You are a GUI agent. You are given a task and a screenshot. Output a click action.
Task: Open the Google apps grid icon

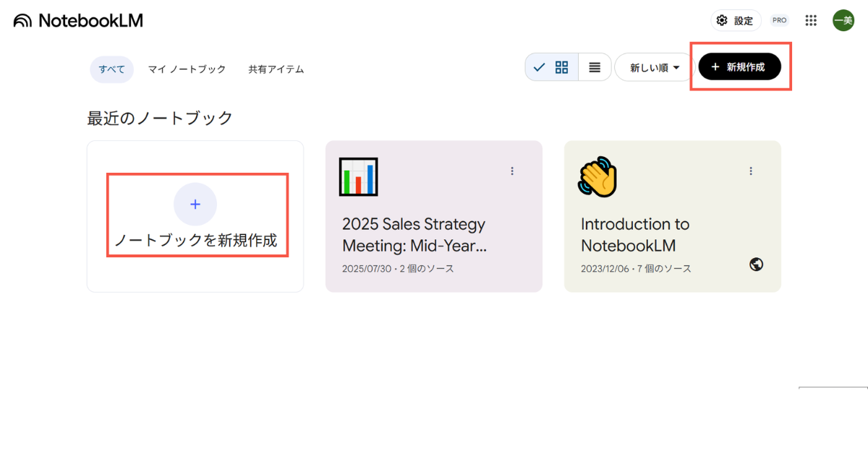click(811, 20)
